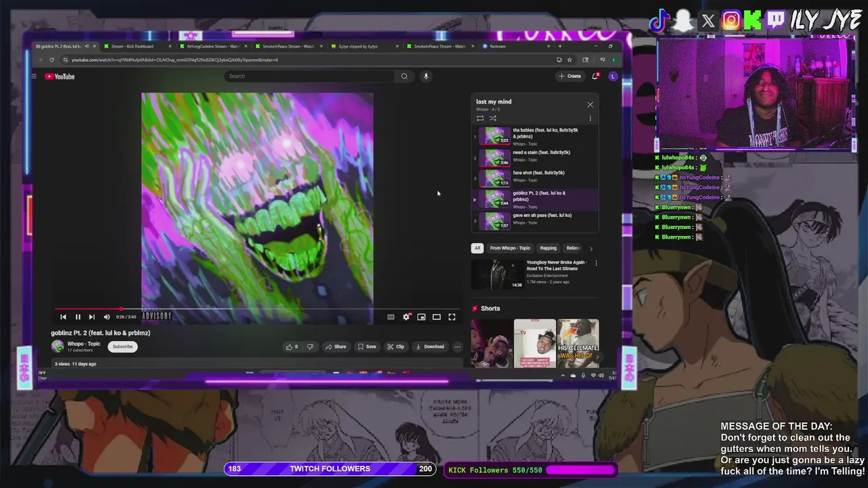The width and height of the screenshot is (868, 488).
Task: Select the From Whopo - Topic chip
Action: click(x=510, y=248)
